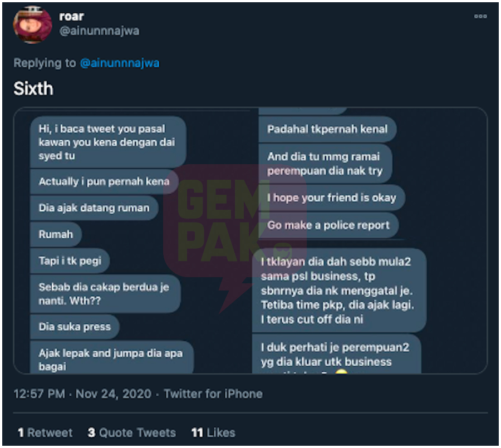Screen dimensions: 501x448
Task: Open the 12:57 PM timestamp link
Action: (x=40, y=394)
